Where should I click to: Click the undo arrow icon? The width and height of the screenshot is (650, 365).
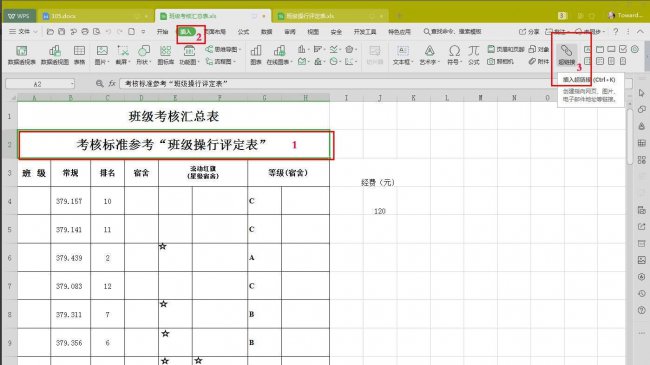108,32
